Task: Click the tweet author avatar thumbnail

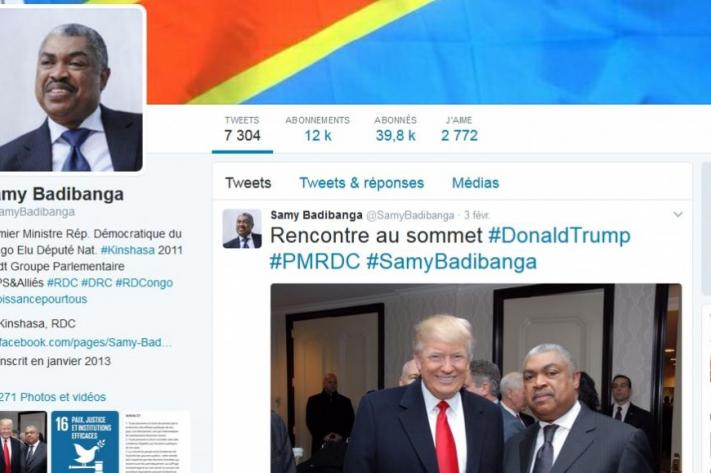Action: 242,229
